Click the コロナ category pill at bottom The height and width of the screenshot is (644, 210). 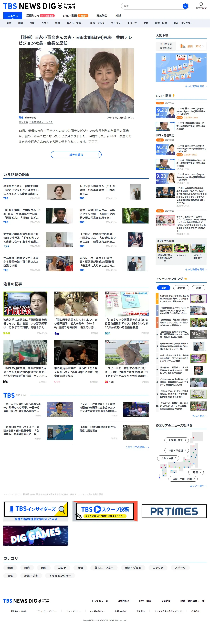[x=62, y=568]
